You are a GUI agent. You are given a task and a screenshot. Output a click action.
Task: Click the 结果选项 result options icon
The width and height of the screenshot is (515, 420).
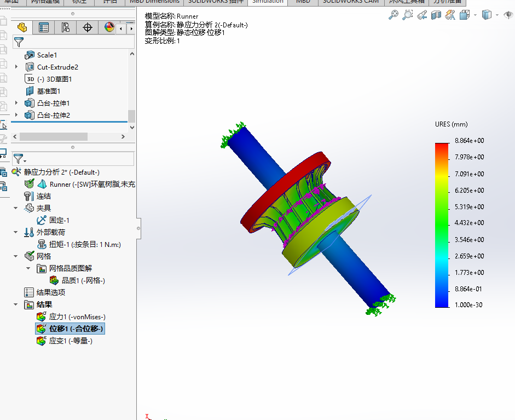[x=29, y=292]
